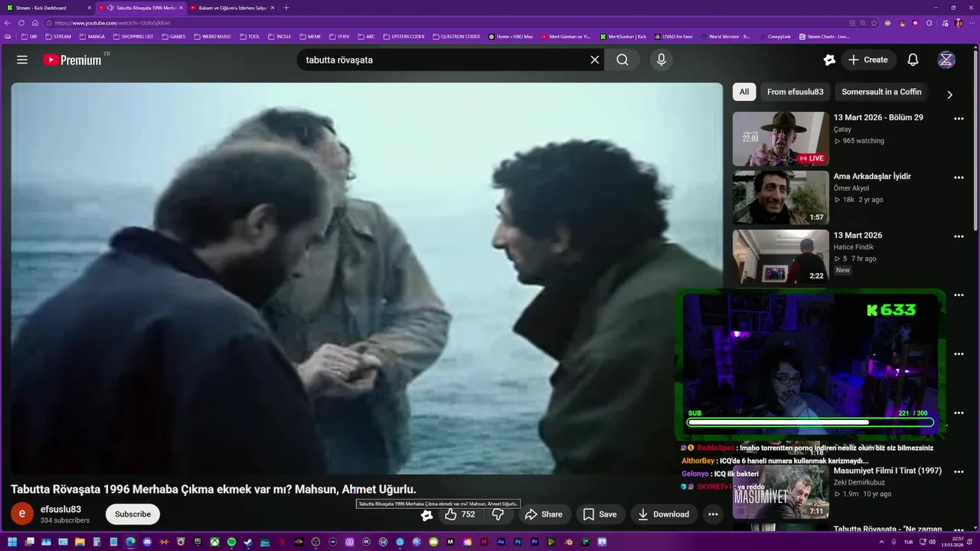
Task: Open the sparkle icon beside Create
Action: [x=828, y=60]
